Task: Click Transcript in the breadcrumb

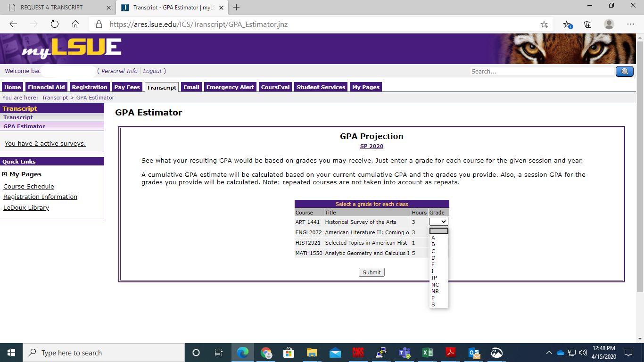Action: pyautogui.click(x=55, y=98)
